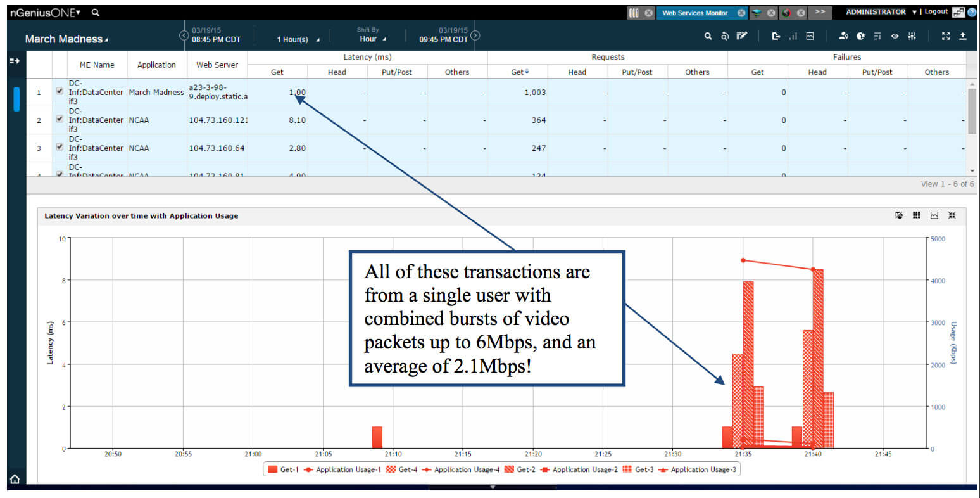Screen dimensions: 980x498
Task: Open the March Madness service dropdown
Action: [66, 39]
